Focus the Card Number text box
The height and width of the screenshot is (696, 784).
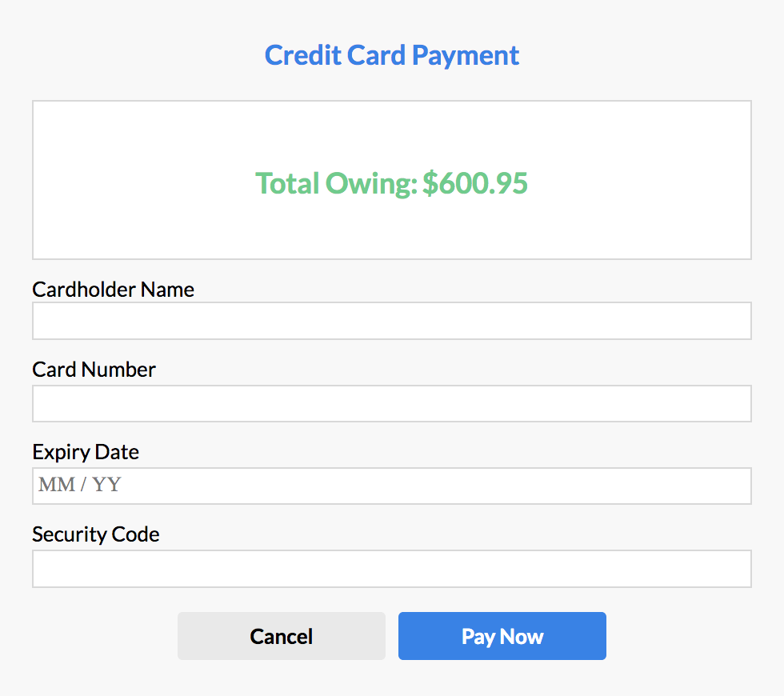pos(392,403)
